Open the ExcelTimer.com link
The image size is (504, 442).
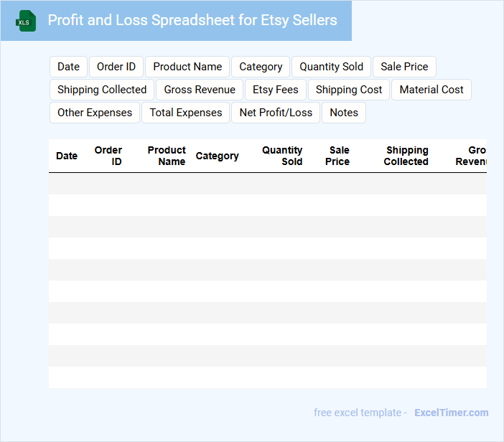click(451, 413)
